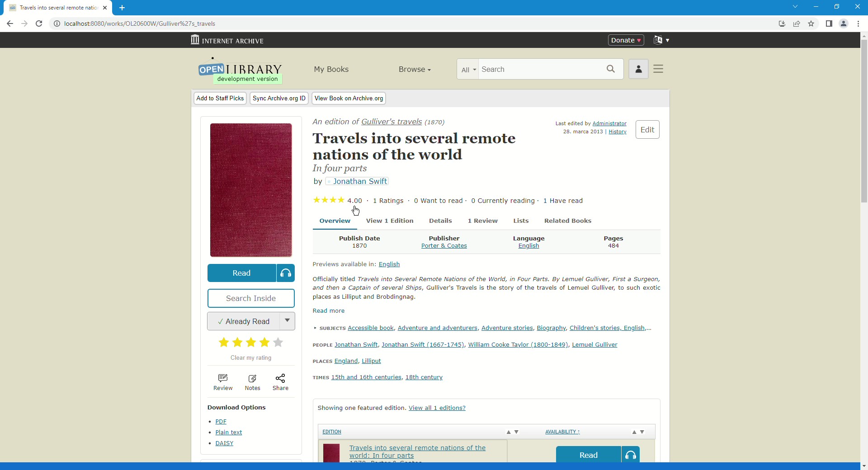This screenshot has height=470, width=868.
Task: Click the Internet Archive logo icon
Action: point(195,40)
